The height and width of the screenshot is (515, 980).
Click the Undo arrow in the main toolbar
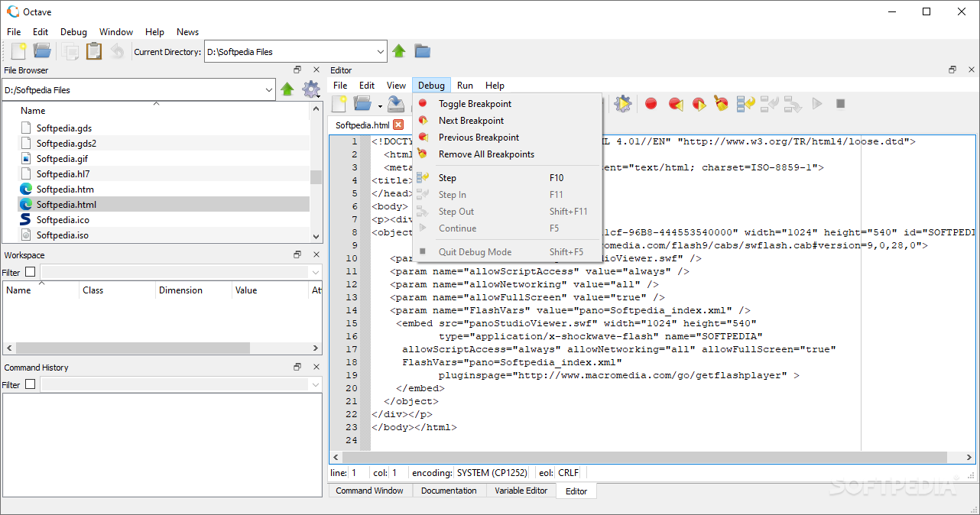point(117,51)
